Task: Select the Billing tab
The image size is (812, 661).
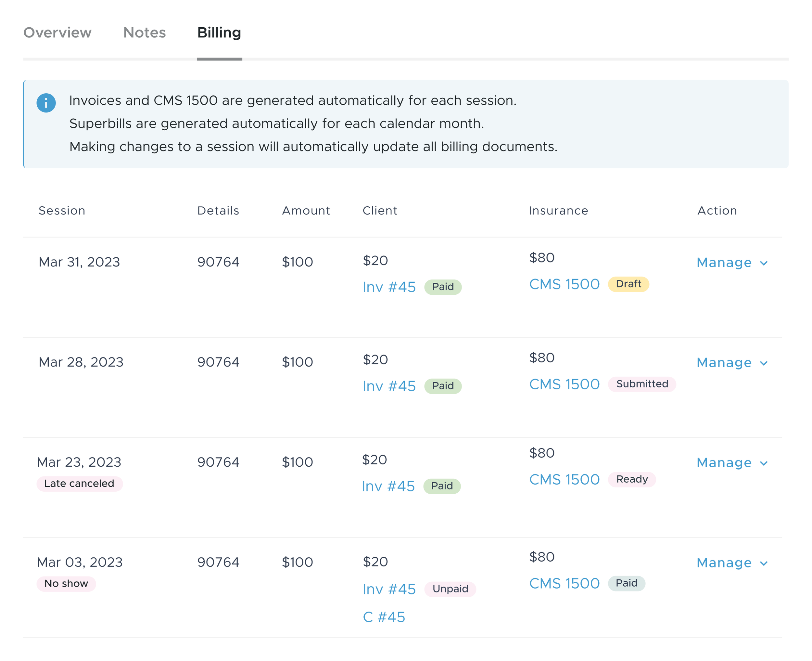Action: 219,33
